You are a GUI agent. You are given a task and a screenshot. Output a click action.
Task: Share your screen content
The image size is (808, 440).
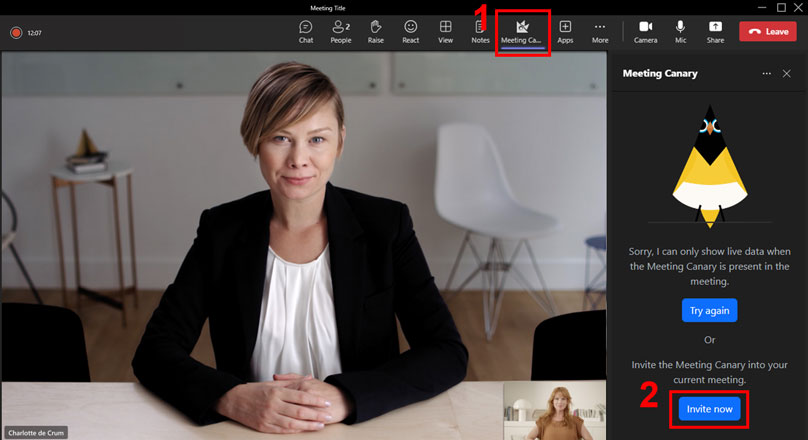click(x=715, y=31)
